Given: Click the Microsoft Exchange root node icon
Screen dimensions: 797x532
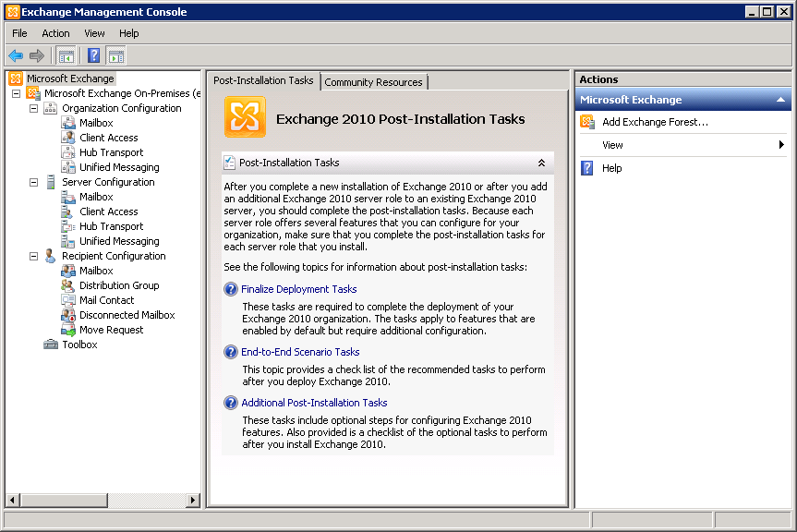Looking at the screenshot, I should point(16,79).
